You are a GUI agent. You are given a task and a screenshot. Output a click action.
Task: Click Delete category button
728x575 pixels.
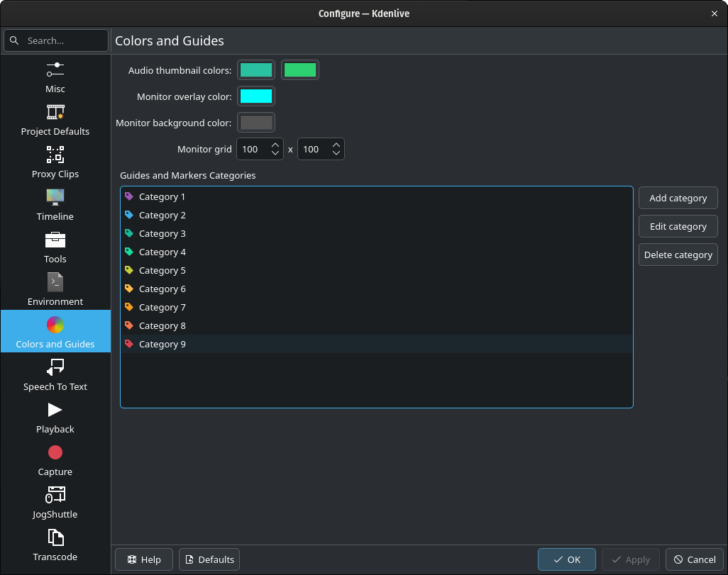coord(678,255)
